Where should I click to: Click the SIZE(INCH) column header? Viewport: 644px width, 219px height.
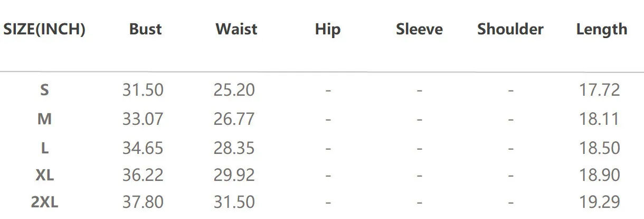pos(44,29)
